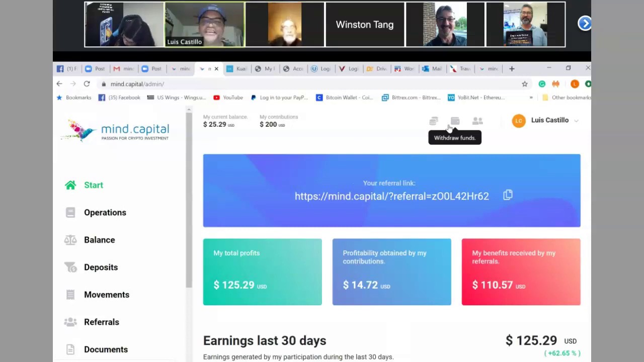The height and width of the screenshot is (362, 644).
Task: Click My benefits received by referrals card
Action: coord(521,272)
